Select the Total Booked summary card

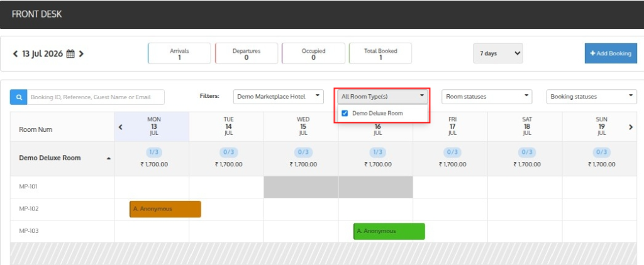point(380,53)
